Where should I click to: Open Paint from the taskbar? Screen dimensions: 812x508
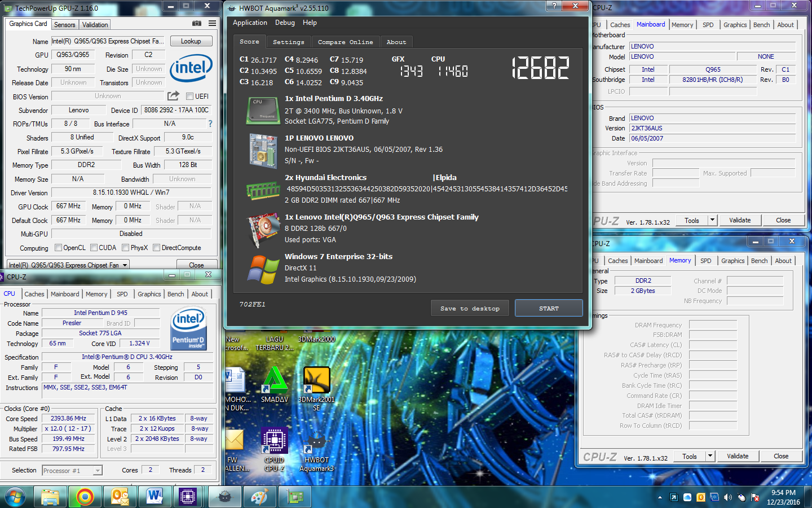(259, 497)
